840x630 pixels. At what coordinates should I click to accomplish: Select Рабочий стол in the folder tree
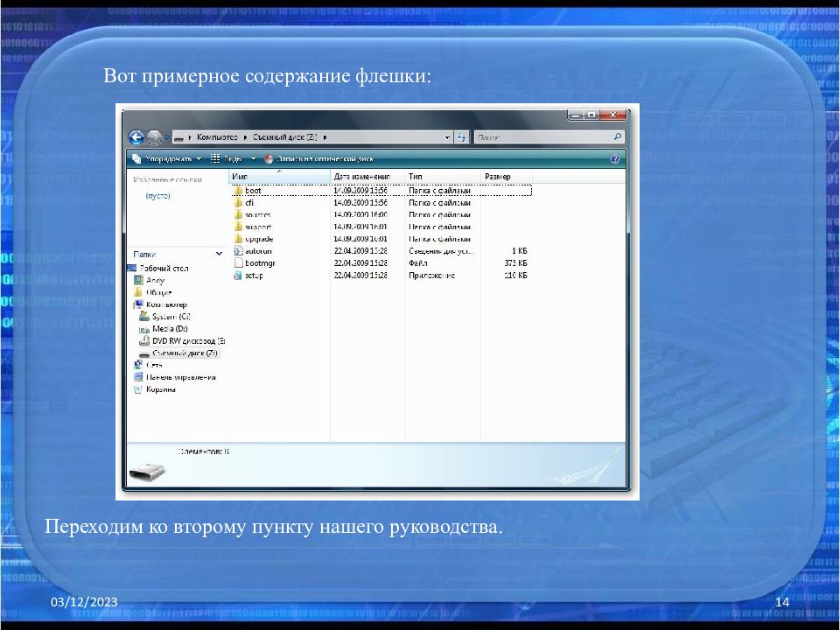(164, 269)
